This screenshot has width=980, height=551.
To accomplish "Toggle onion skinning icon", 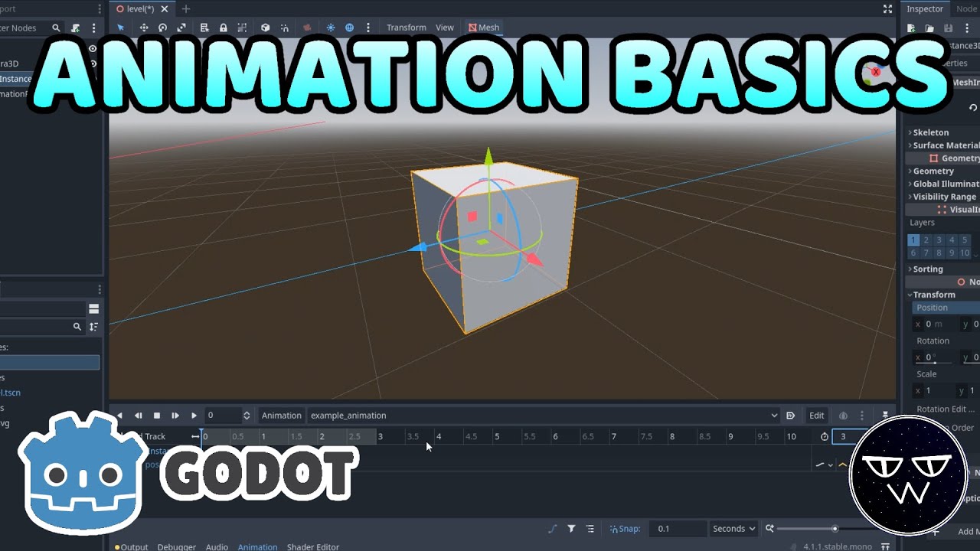I will (843, 416).
